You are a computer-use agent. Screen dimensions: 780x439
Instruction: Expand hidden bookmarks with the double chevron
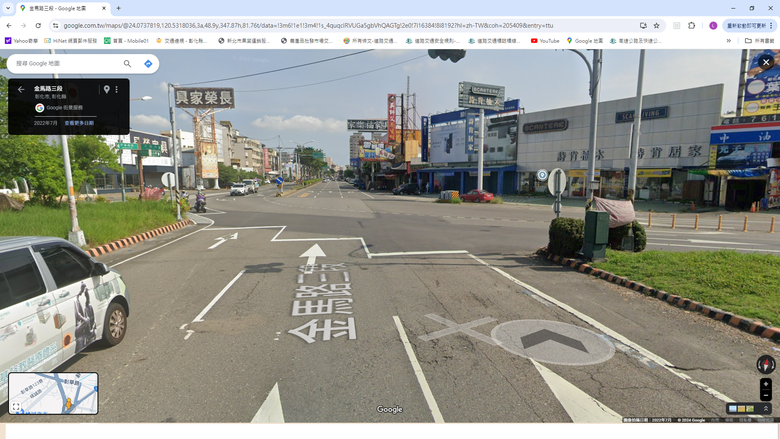coord(728,41)
